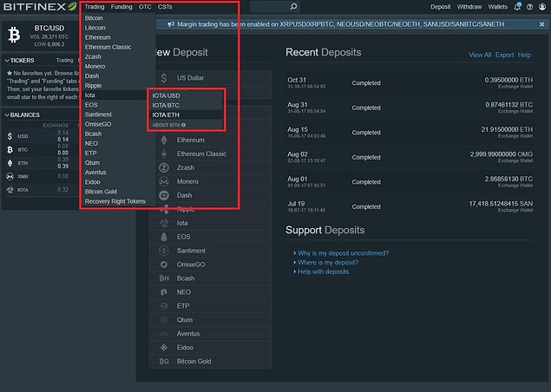The image size is (551, 392).
Task: Click Export recent deposits link
Action: (504, 55)
